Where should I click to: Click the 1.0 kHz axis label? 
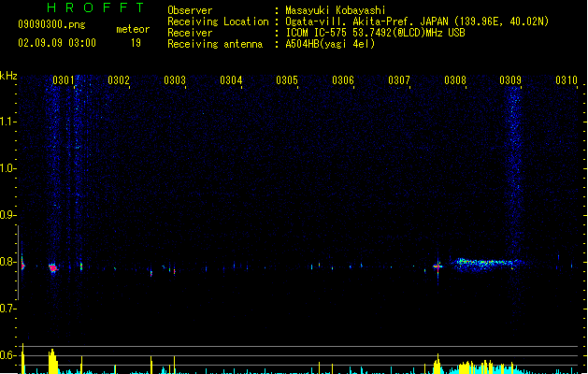coord(7,168)
